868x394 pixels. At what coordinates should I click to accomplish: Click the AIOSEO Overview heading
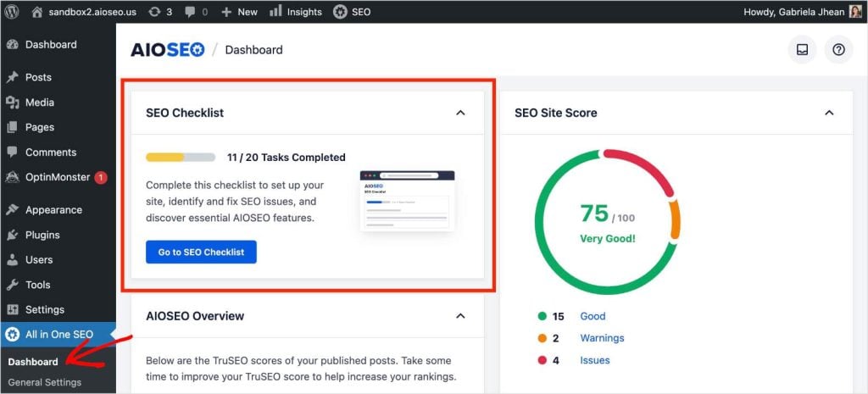click(x=195, y=316)
